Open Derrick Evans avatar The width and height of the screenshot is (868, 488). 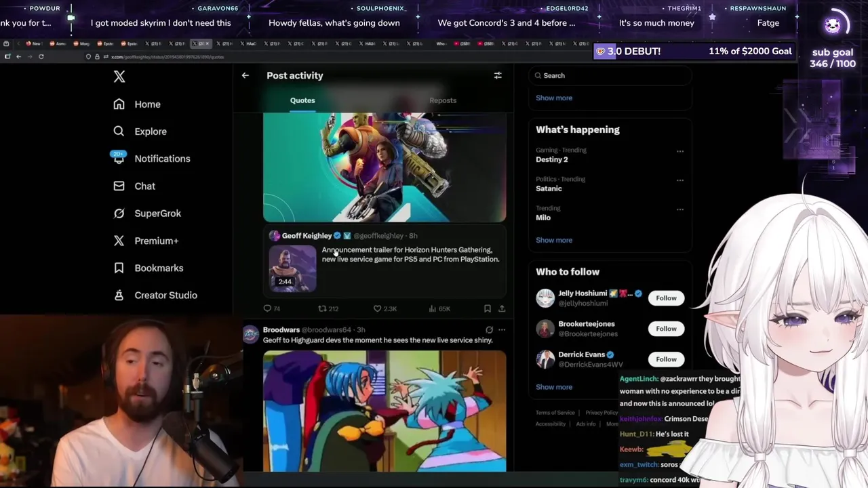tap(545, 359)
